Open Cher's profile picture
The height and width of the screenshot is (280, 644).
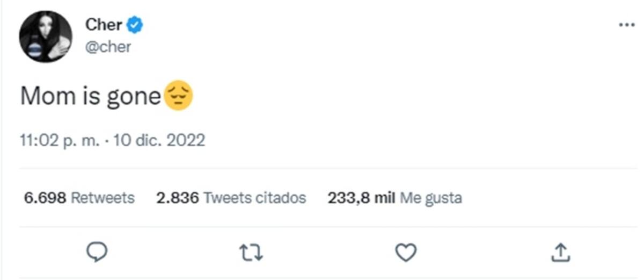[x=45, y=37]
